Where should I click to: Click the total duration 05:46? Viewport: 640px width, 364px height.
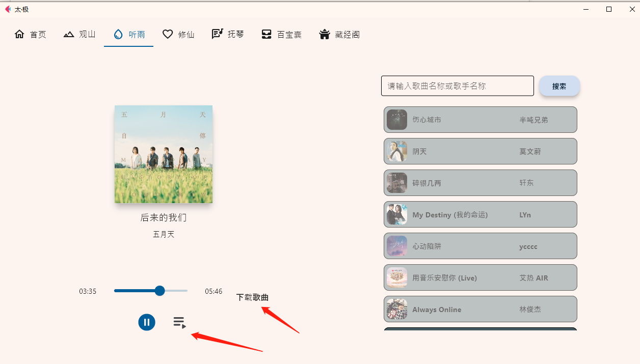coord(214,291)
